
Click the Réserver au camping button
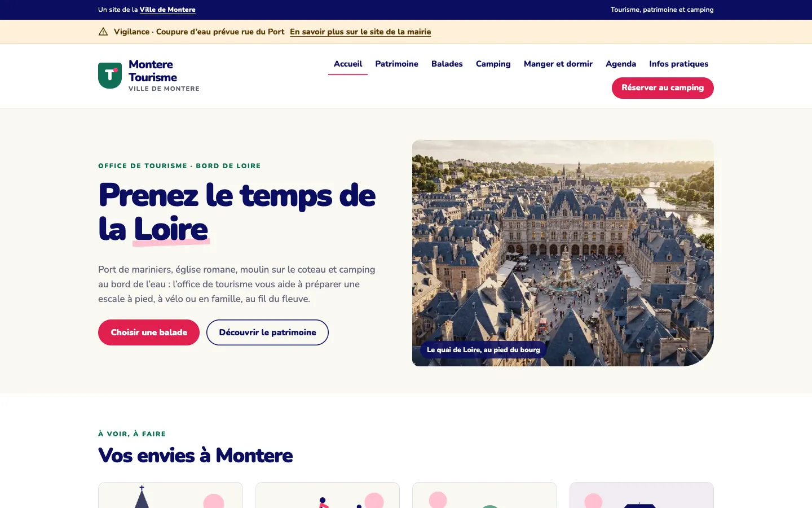[x=663, y=88]
